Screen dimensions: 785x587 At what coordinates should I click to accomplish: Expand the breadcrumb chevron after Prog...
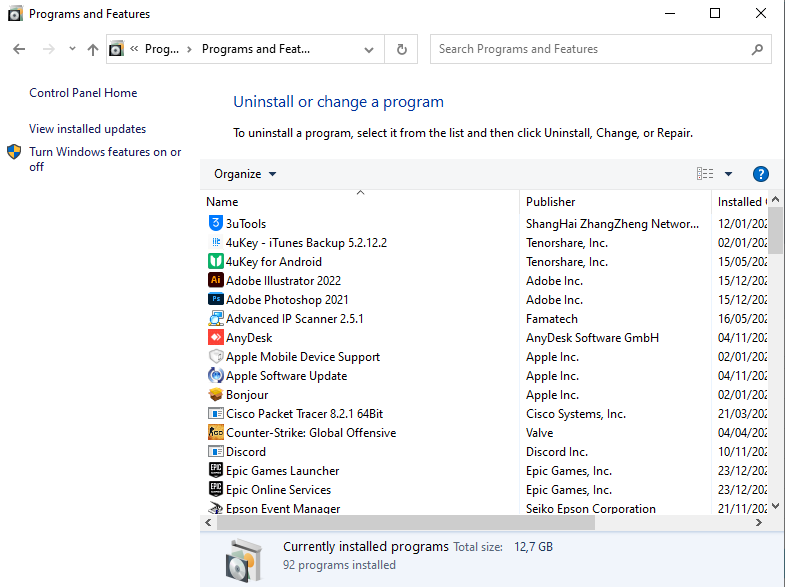pyautogui.click(x=189, y=49)
